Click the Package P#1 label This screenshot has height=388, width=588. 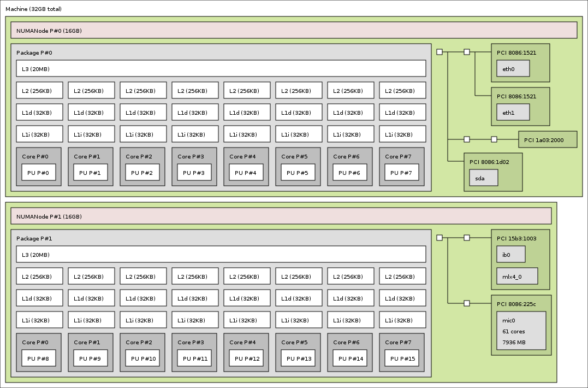(34, 238)
